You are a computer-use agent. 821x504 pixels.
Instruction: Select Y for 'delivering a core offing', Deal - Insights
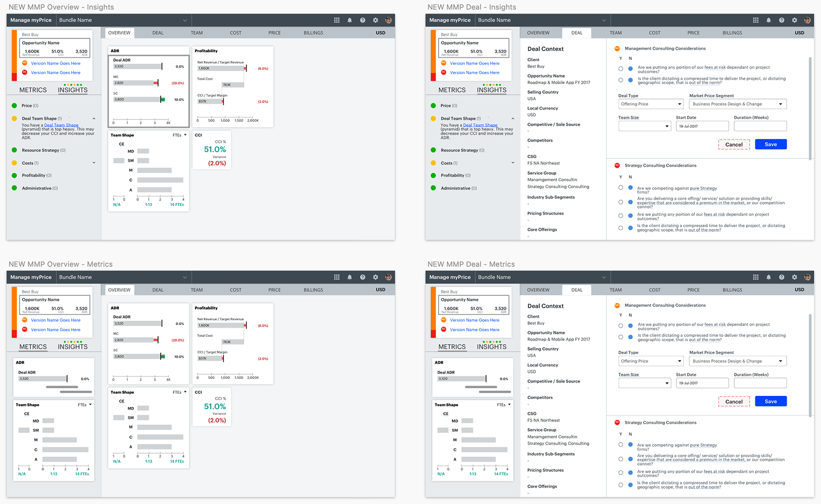621,202
